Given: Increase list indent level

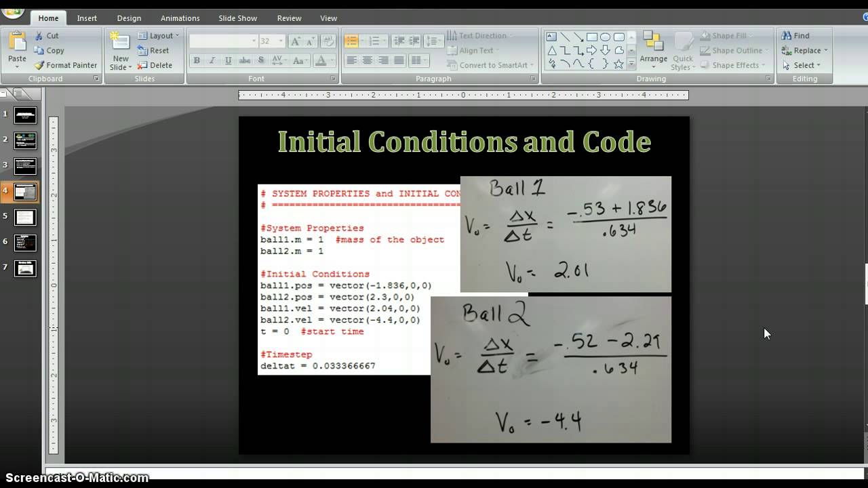Looking at the screenshot, I should pyautogui.click(x=414, y=41).
